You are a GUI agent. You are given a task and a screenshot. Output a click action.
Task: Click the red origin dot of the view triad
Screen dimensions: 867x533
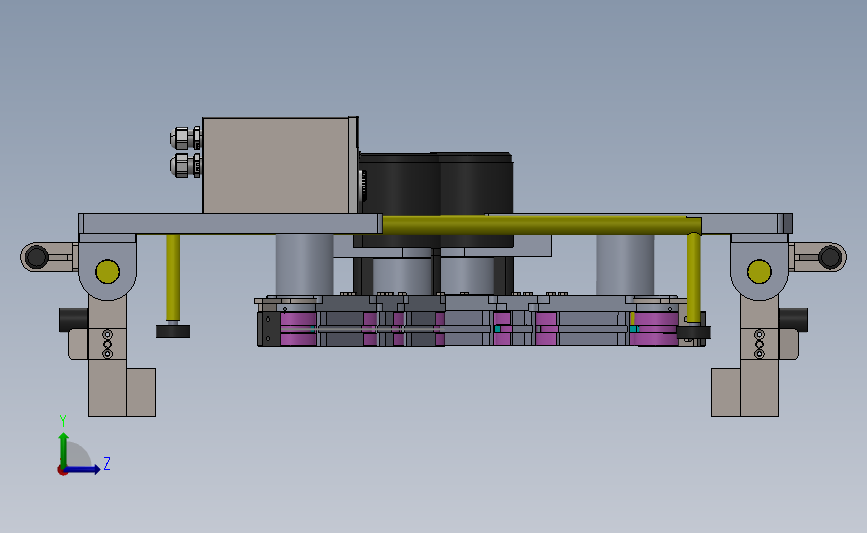click(62, 471)
